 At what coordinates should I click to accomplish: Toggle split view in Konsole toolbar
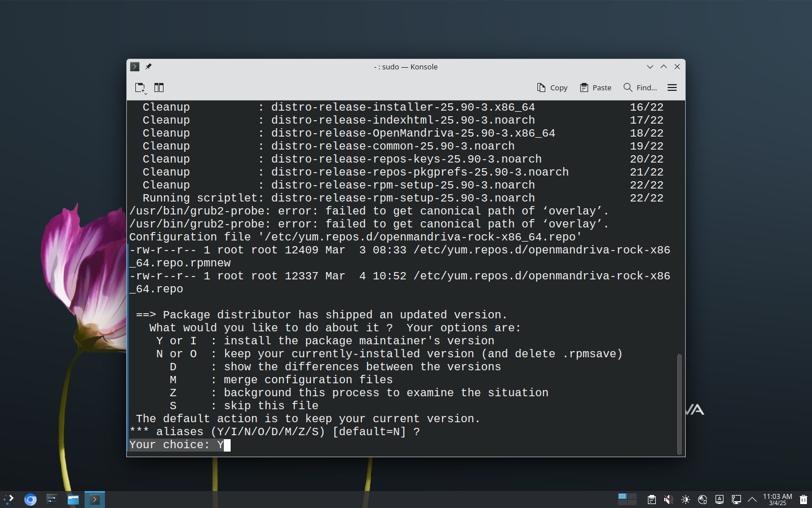pos(159,87)
